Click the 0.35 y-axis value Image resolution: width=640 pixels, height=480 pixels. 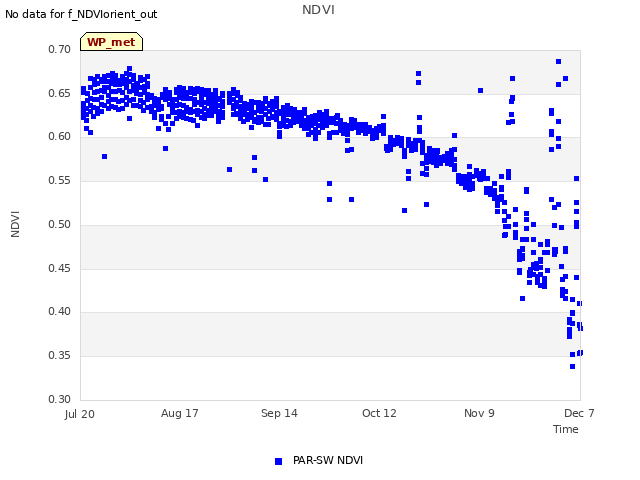60,356
